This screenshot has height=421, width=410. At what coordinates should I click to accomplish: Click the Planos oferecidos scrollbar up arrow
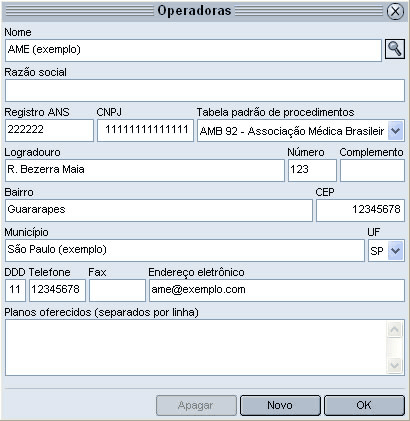[x=394, y=330]
